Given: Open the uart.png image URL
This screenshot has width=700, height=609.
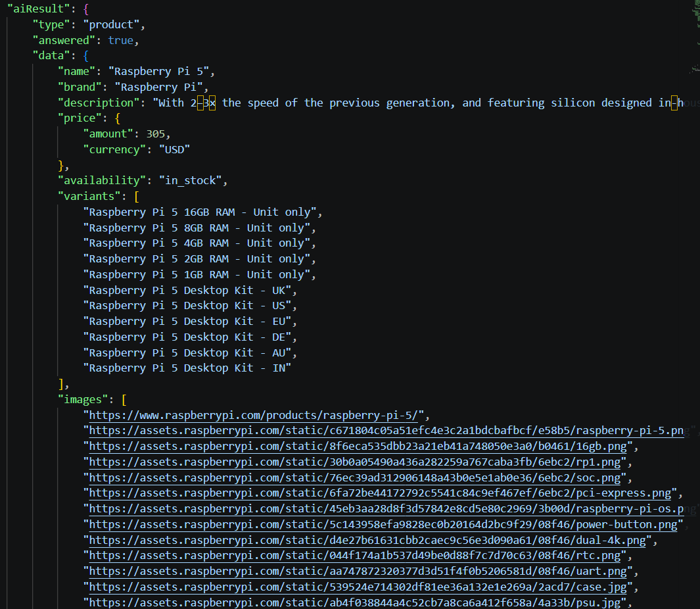Looking at the screenshot, I should pos(358,572).
